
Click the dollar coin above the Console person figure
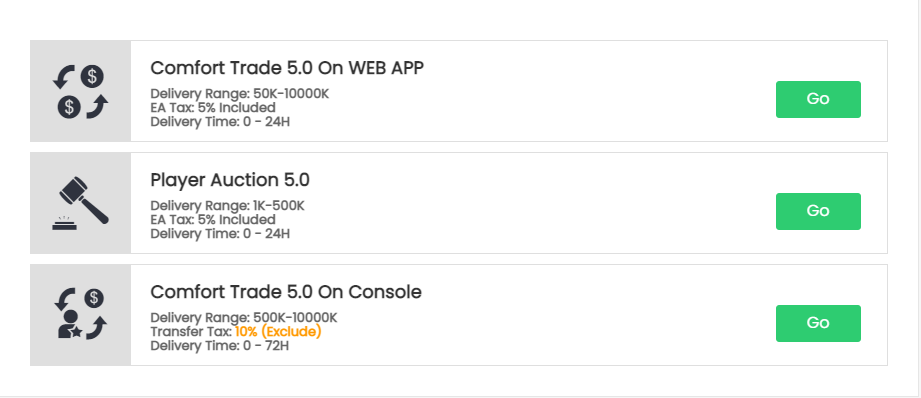(x=93, y=298)
